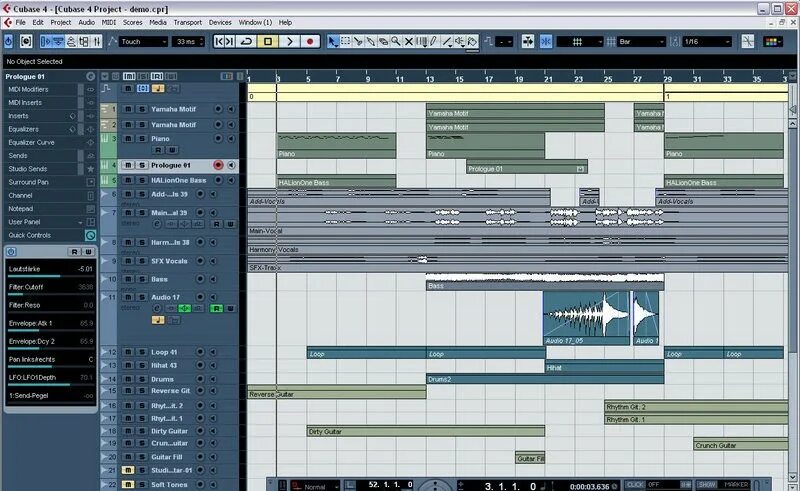Image resolution: width=800 pixels, height=491 pixels.
Task: Open the File menu
Action: point(20,22)
